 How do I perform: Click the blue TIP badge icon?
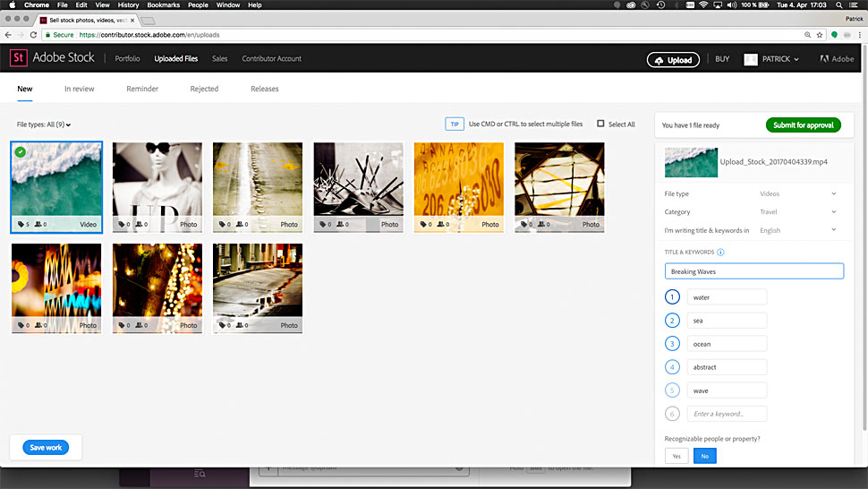coord(455,124)
